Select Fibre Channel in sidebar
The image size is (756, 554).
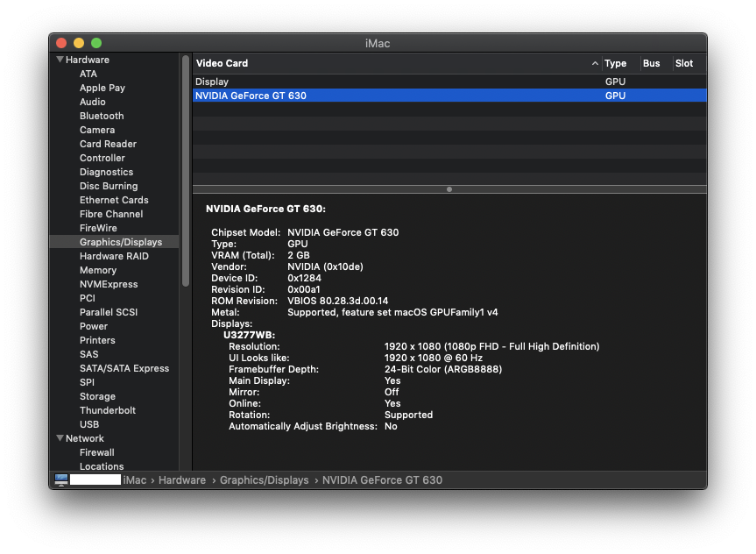click(111, 214)
